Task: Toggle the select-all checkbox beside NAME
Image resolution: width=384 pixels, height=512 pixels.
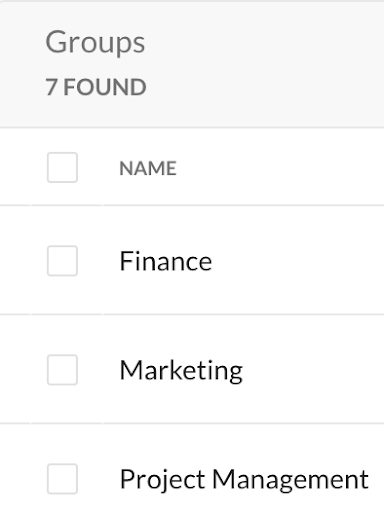Action: click(62, 167)
